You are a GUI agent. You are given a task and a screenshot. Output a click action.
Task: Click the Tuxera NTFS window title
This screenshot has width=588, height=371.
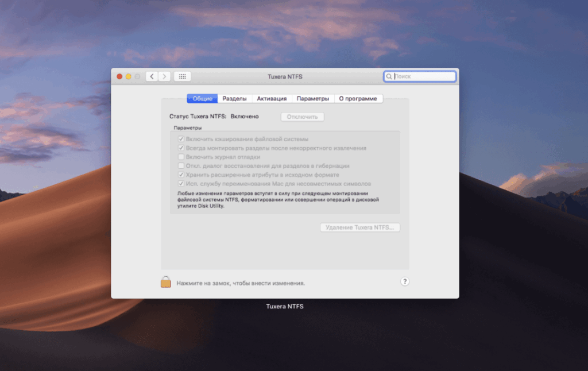pyautogui.click(x=285, y=76)
